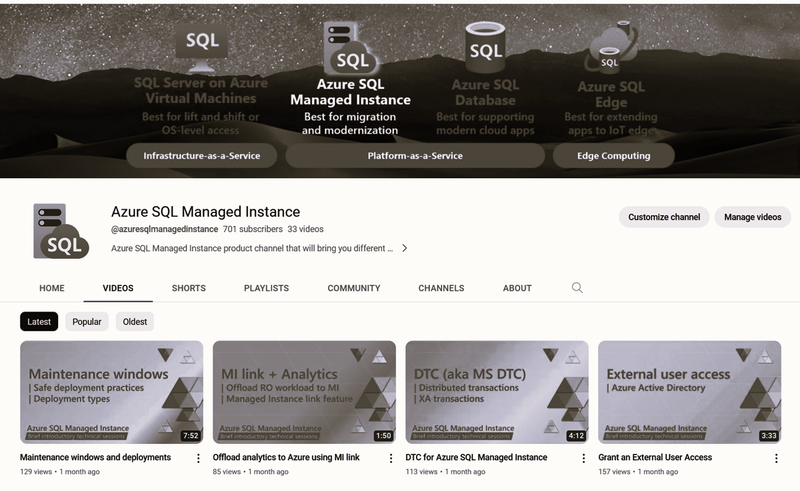
Task: Click '157 views • 1 month ago' text
Action: pos(638,472)
